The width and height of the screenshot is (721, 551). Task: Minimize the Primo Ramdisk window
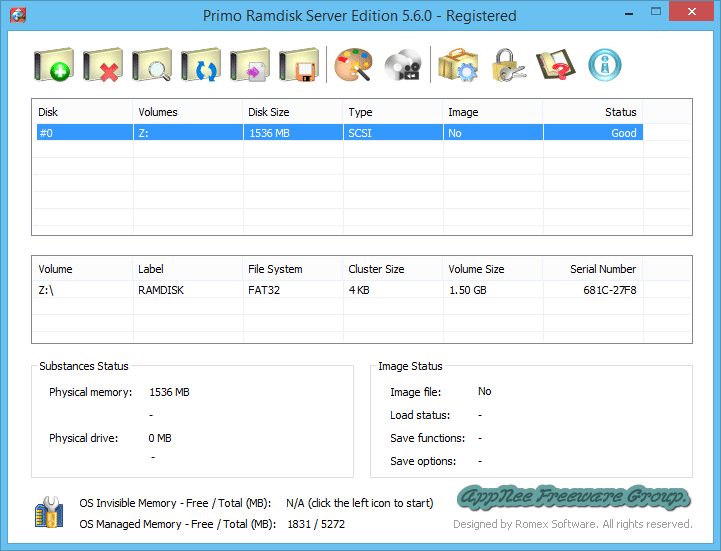(629, 14)
